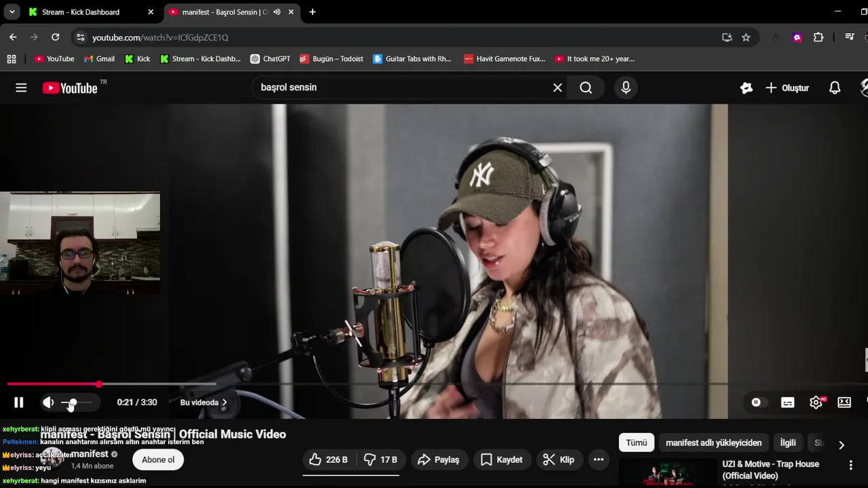Mute video with the speaker icon
This screenshot has width=868, height=488.
(48, 402)
